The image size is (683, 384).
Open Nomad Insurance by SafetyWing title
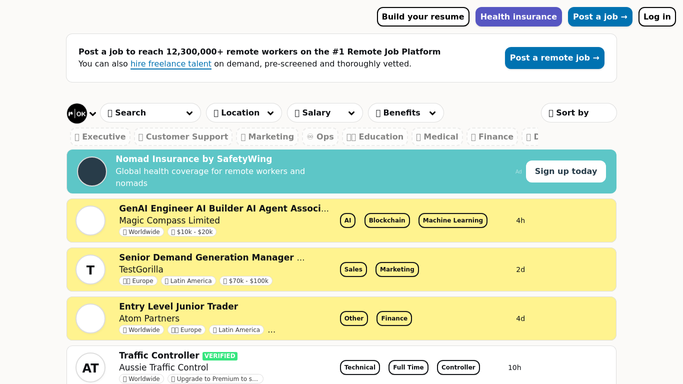(194, 159)
